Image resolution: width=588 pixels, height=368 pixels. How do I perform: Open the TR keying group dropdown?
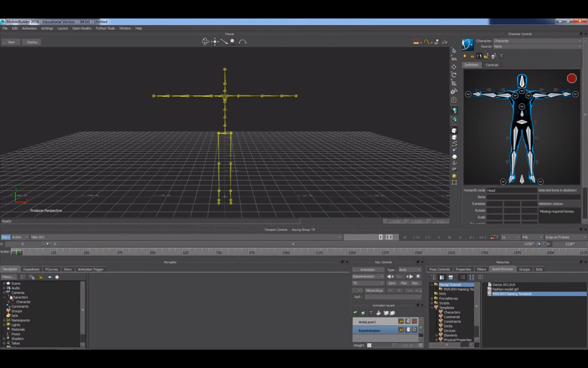(x=368, y=283)
